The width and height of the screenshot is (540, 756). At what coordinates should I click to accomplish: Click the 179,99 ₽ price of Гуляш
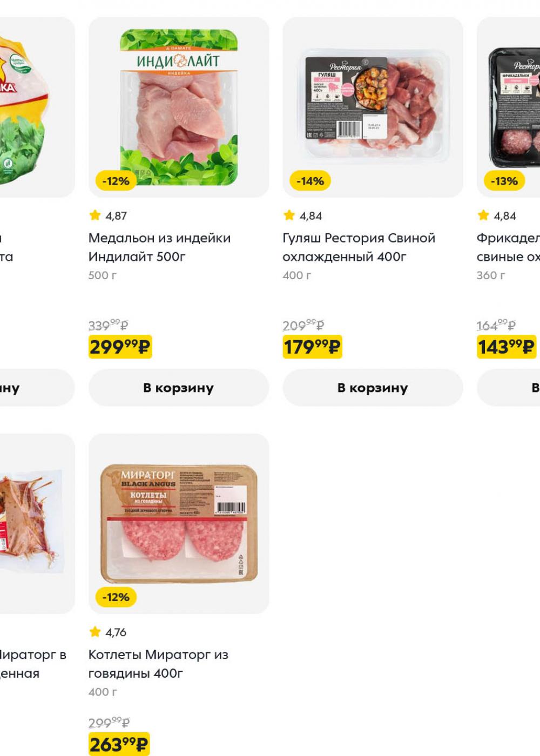click(x=313, y=347)
